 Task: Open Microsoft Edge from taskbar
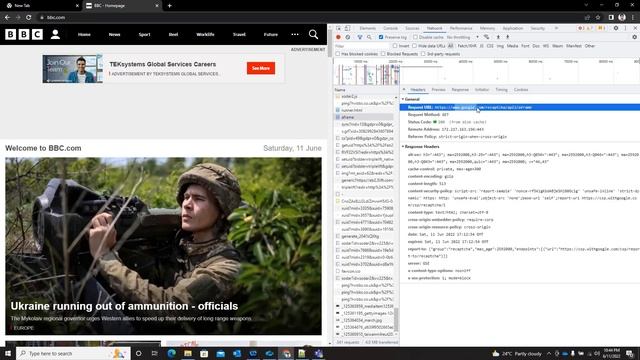click(x=171, y=353)
